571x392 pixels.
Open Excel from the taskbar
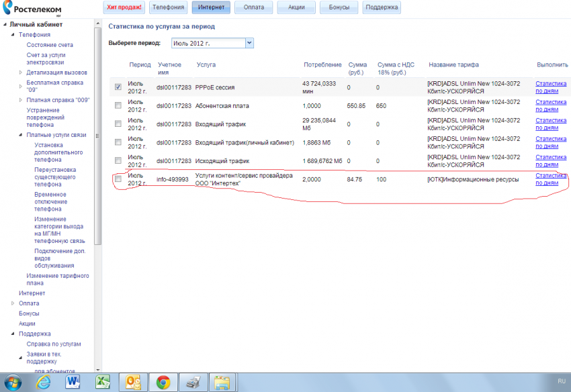point(102,382)
